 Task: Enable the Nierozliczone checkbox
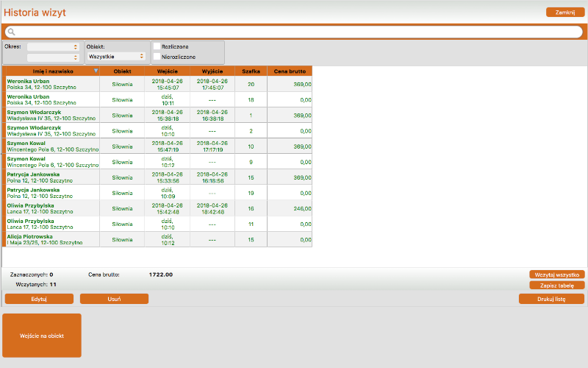[157, 57]
